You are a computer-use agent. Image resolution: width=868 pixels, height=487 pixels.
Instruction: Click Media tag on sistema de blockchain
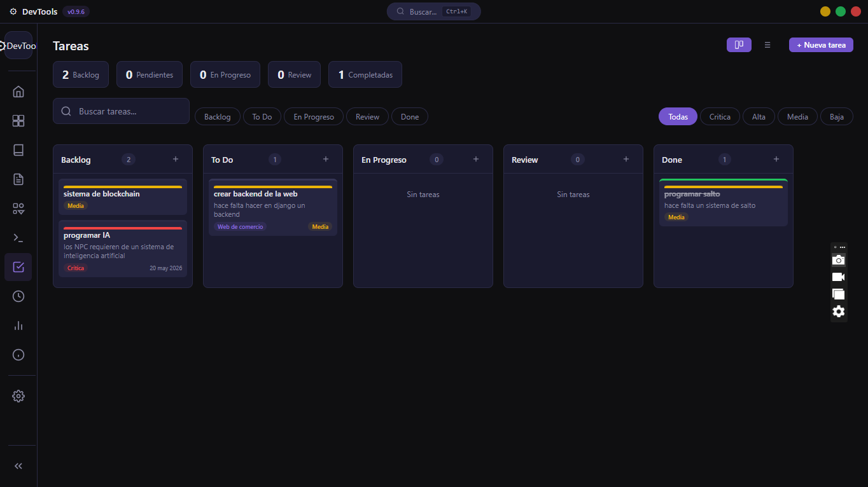click(x=76, y=206)
